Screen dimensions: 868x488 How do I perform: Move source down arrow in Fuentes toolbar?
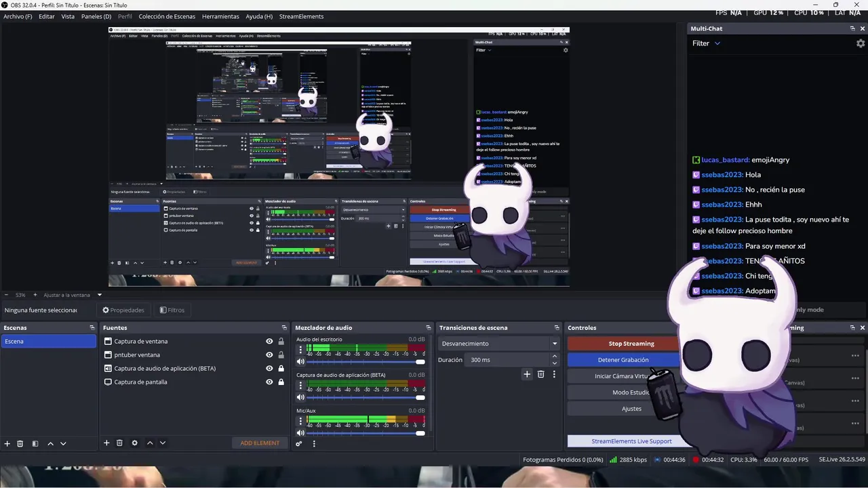pos(163,443)
